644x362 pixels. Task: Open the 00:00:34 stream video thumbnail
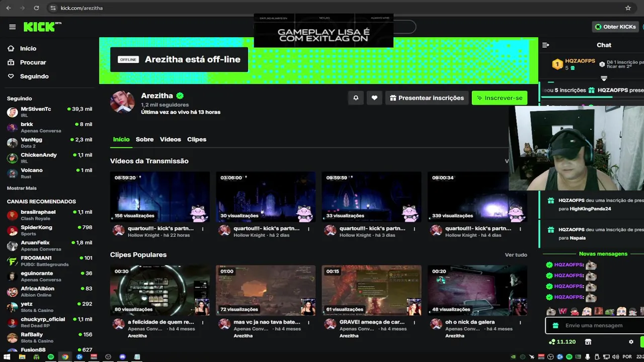point(477,197)
